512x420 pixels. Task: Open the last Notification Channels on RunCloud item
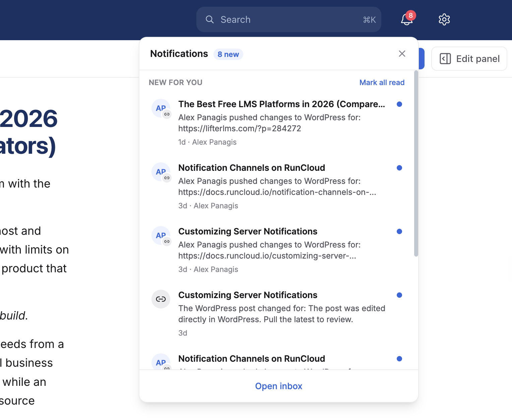278,360
